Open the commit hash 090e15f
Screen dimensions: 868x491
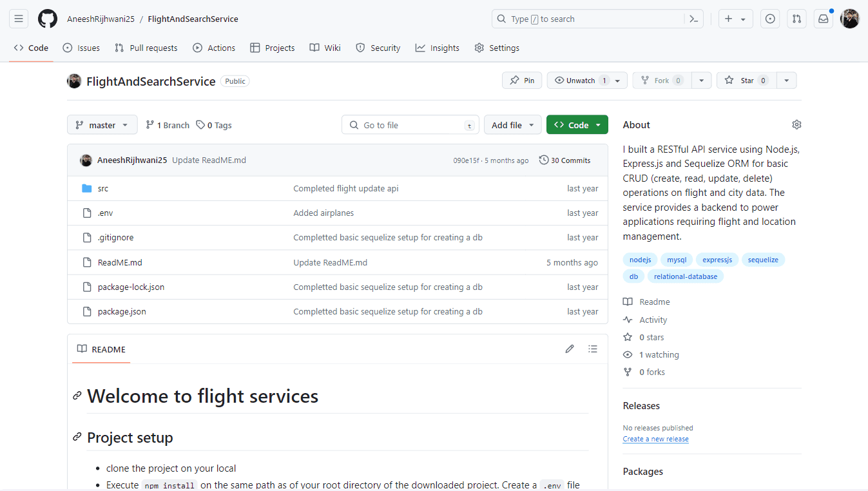[x=466, y=160]
